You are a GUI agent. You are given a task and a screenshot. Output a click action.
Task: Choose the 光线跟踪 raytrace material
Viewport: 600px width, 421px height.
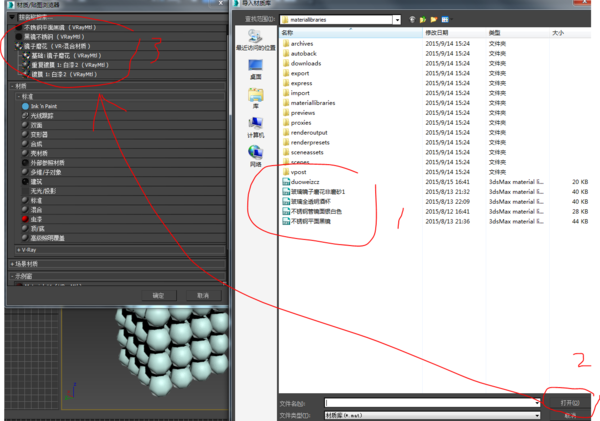click(x=38, y=116)
